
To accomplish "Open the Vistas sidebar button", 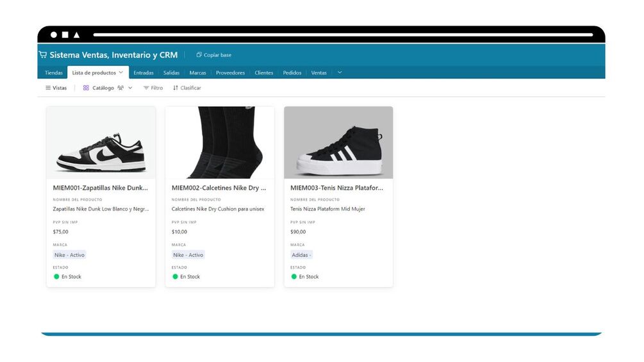I will click(x=56, y=88).
